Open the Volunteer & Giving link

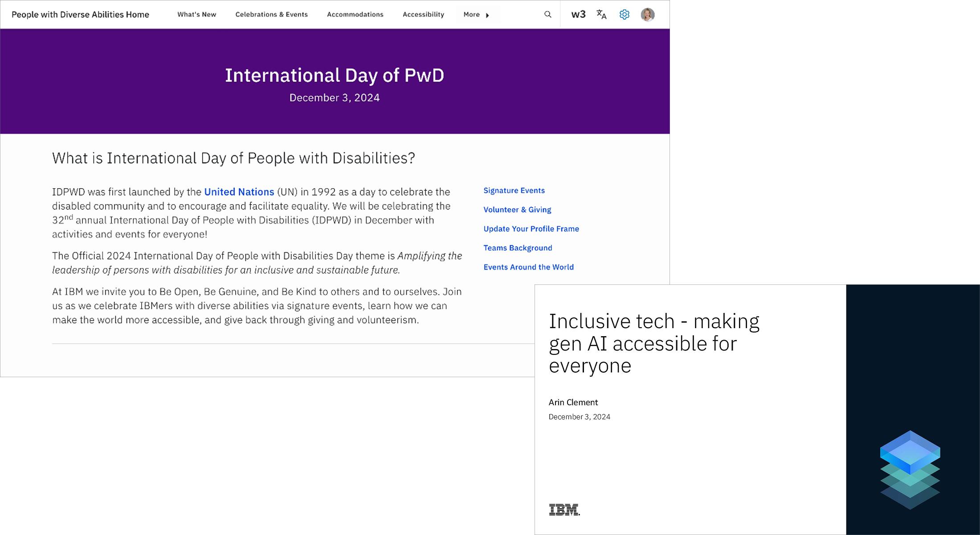pyautogui.click(x=517, y=210)
